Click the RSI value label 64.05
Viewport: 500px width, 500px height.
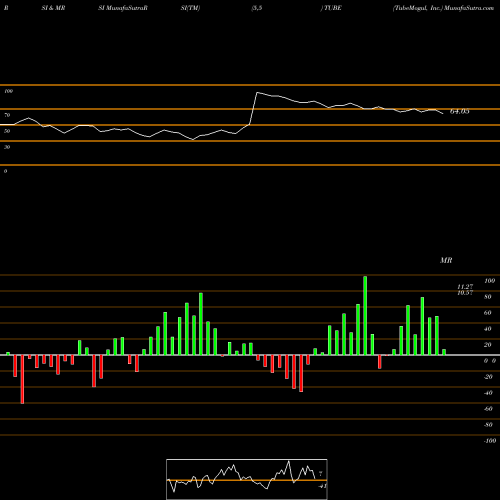click(x=460, y=111)
